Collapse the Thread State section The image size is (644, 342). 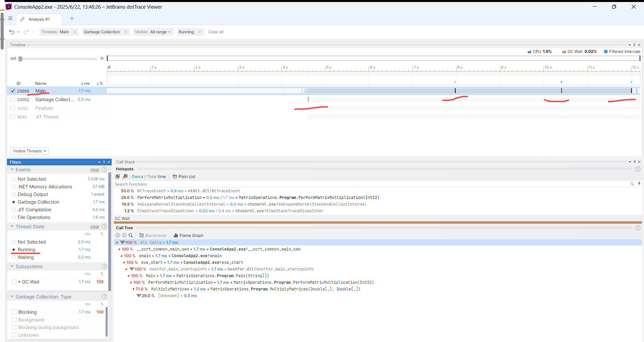(12, 227)
